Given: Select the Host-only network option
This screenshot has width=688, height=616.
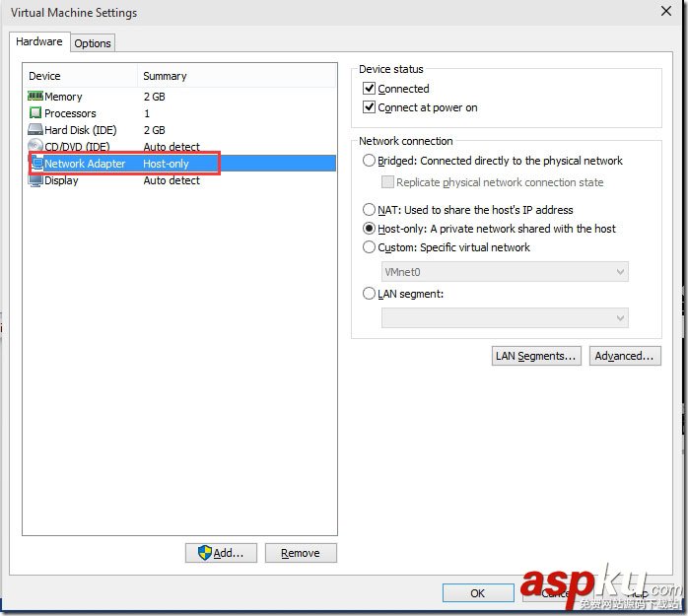Looking at the screenshot, I should [x=369, y=229].
